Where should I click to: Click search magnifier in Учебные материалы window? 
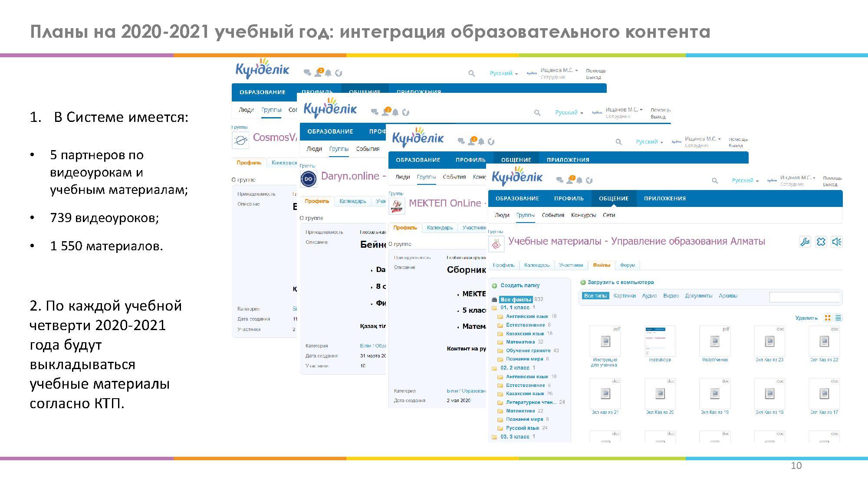(x=715, y=181)
